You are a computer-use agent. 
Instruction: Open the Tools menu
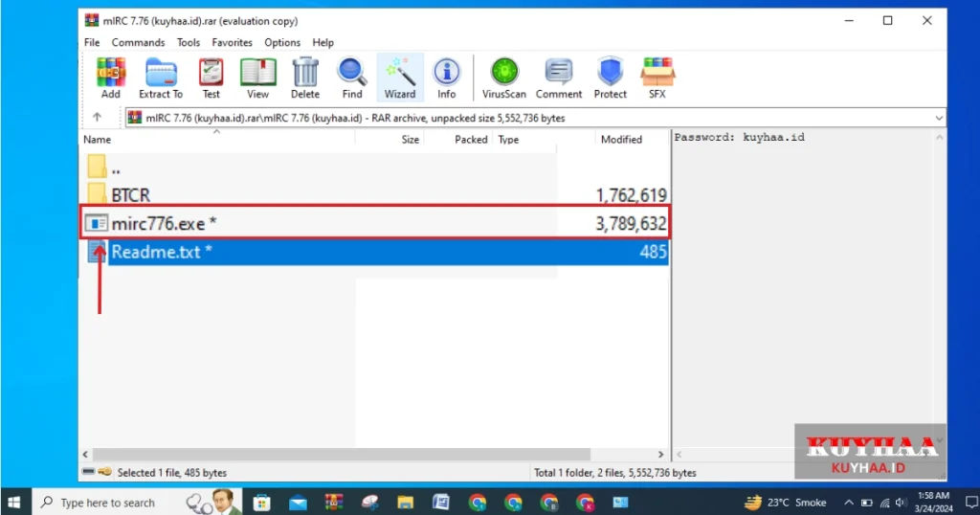pos(189,42)
